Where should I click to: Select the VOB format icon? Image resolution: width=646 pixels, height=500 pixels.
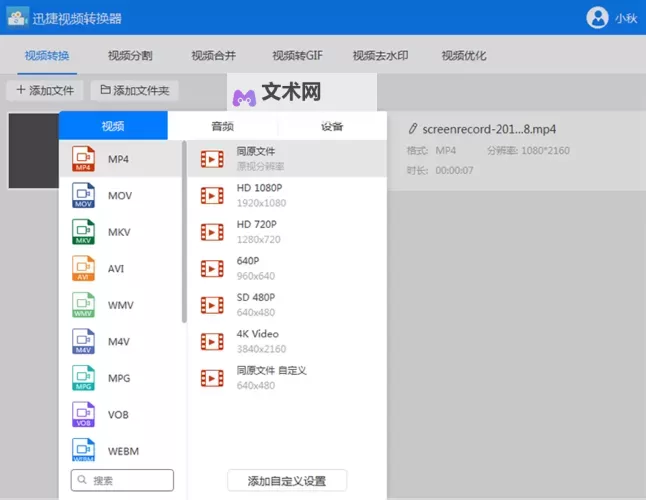coord(83,414)
